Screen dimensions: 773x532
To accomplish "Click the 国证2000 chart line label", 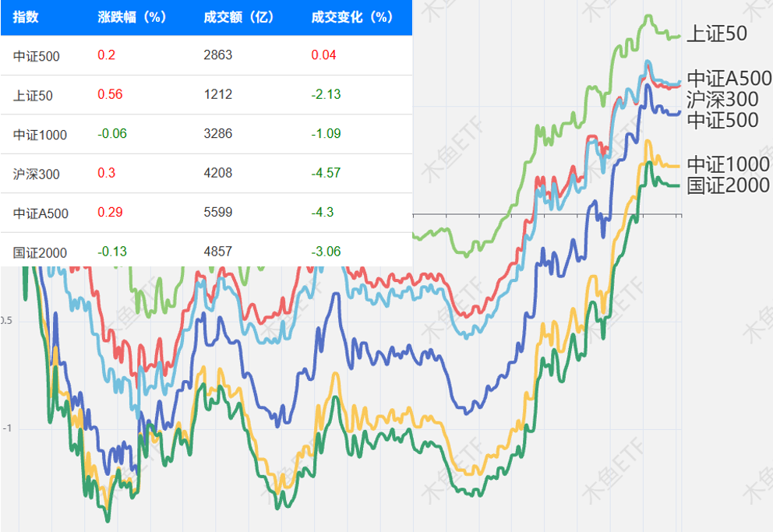I will (727, 185).
